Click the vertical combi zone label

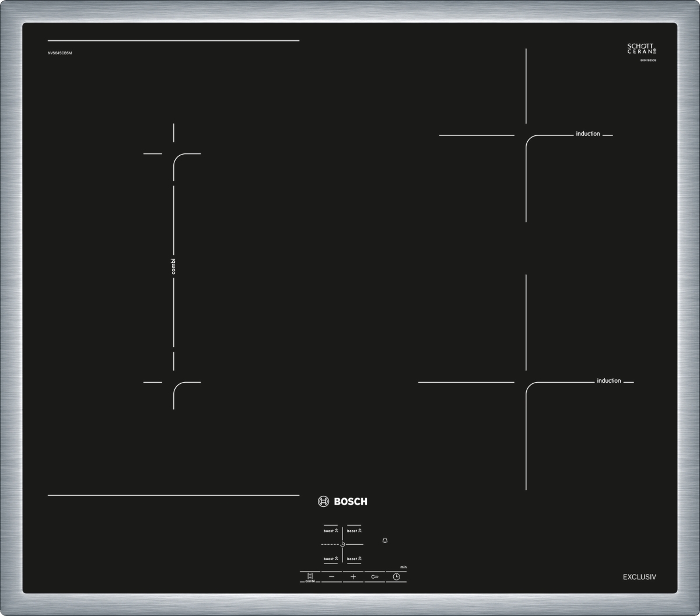(x=173, y=266)
